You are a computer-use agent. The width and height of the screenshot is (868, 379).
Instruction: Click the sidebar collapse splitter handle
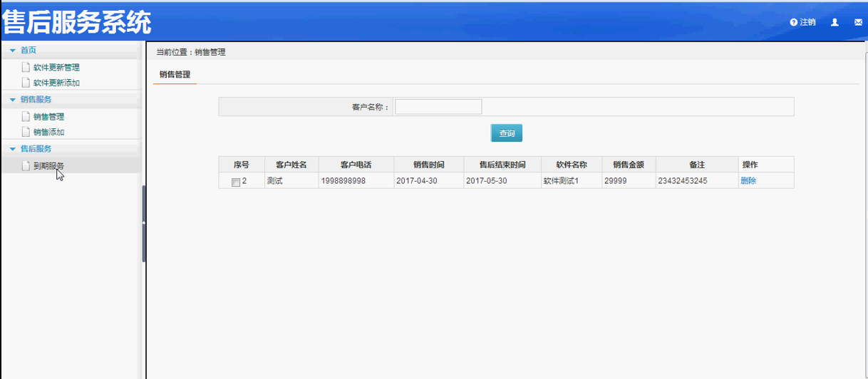143,223
